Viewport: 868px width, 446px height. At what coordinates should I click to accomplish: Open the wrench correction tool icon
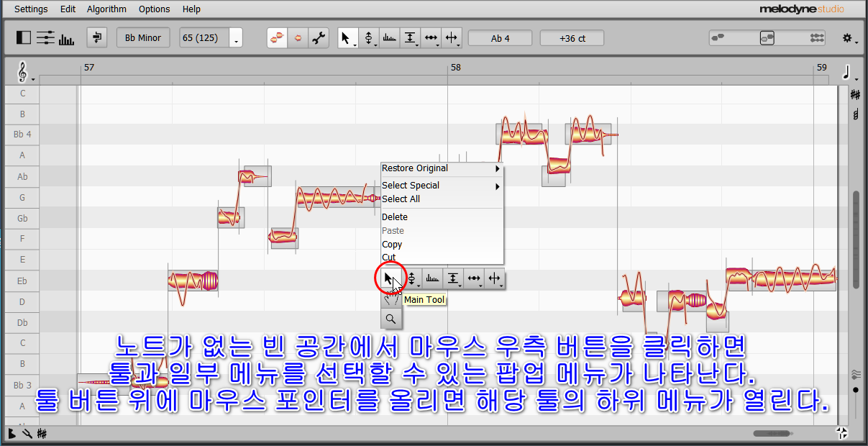pos(319,38)
